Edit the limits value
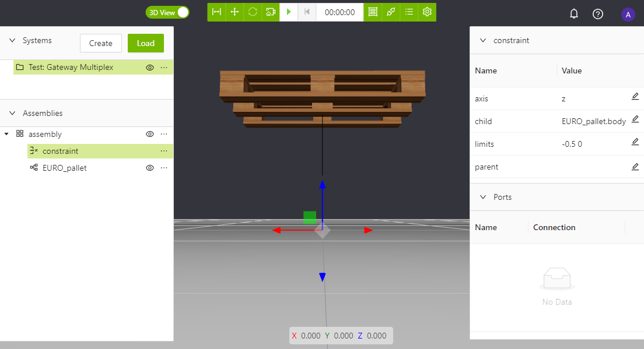This screenshot has height=349, width=644. [635, 142]
